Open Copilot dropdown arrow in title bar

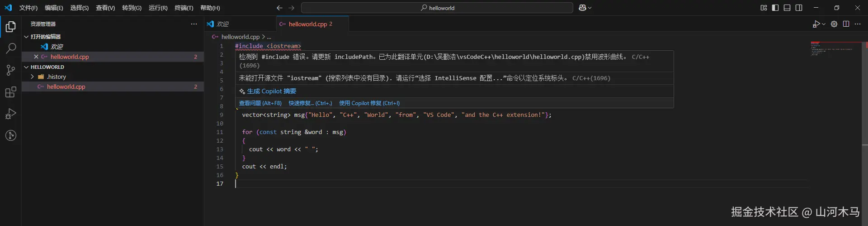tap(590, 8)
